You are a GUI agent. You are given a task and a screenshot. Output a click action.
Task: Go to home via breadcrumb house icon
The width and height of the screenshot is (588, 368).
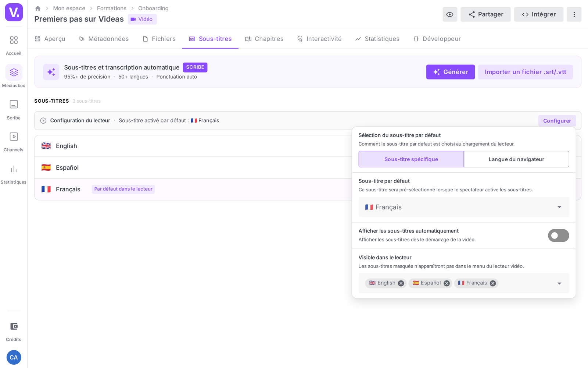[37, 8]
